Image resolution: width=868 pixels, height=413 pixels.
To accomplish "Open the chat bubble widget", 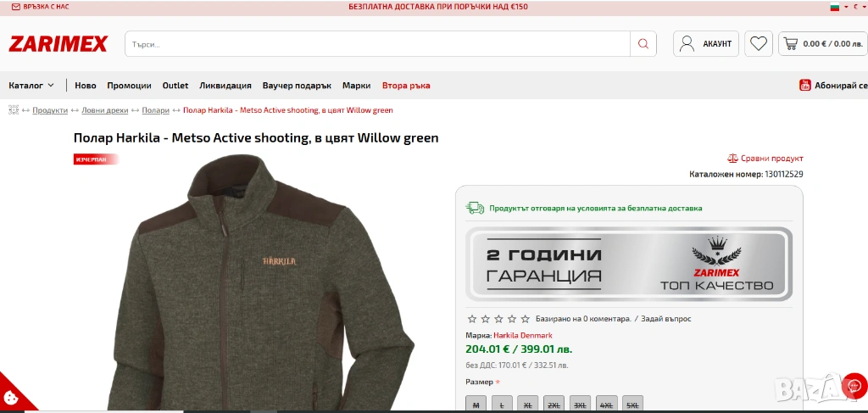I will 854,386.
